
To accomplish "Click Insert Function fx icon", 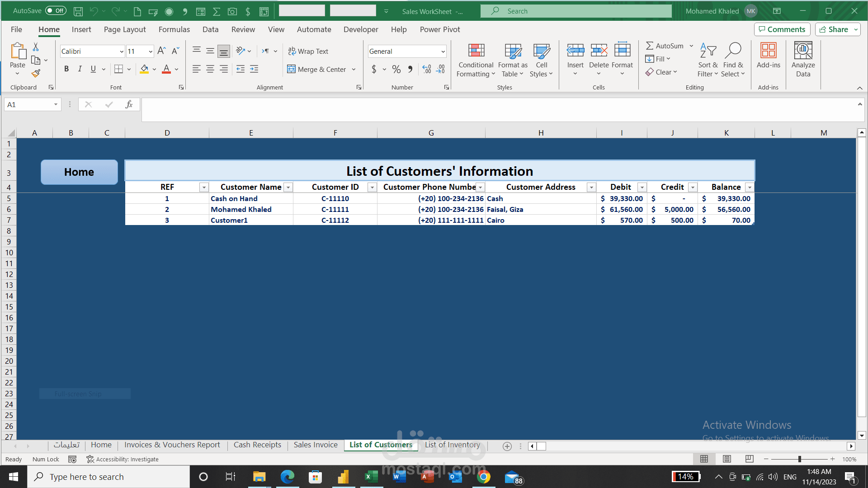I will 129,105.
